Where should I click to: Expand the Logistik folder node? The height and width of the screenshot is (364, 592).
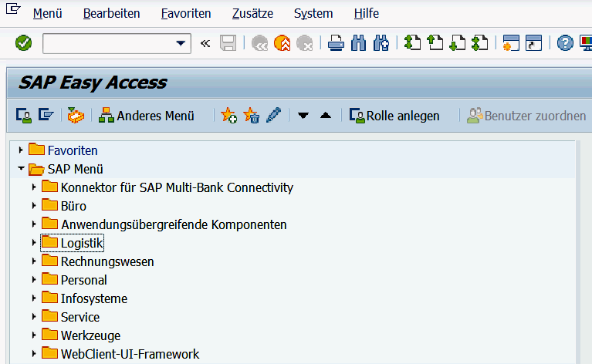pos(33,243)
